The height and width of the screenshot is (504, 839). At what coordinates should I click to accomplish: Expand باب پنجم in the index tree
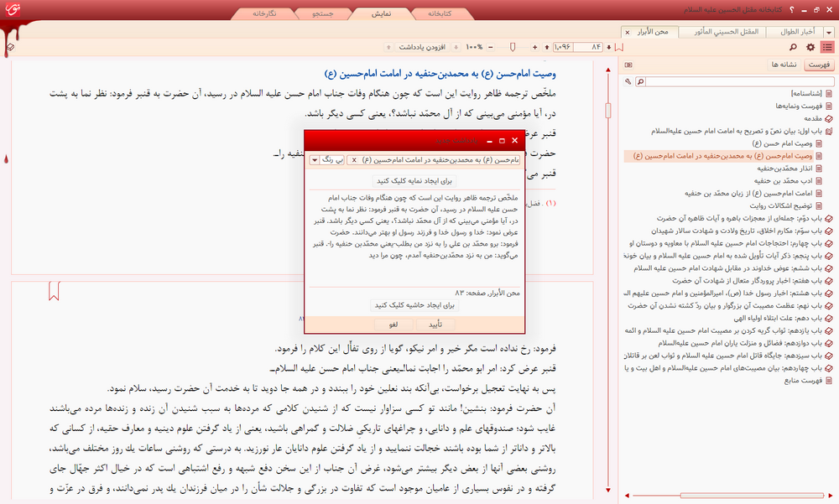[829, 256]
